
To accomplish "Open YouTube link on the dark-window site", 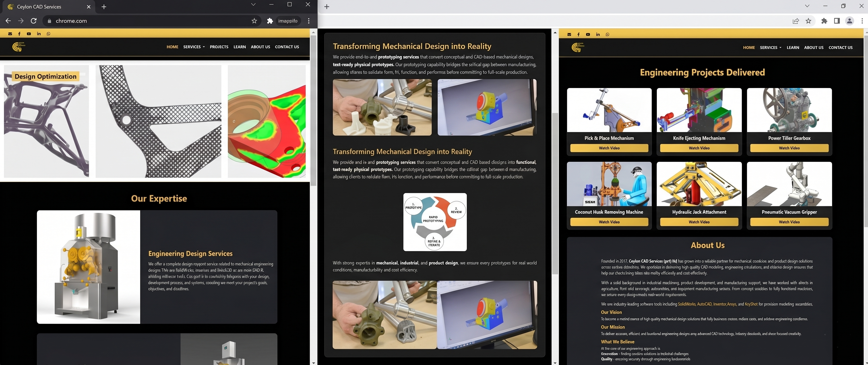I will (29, 34).
